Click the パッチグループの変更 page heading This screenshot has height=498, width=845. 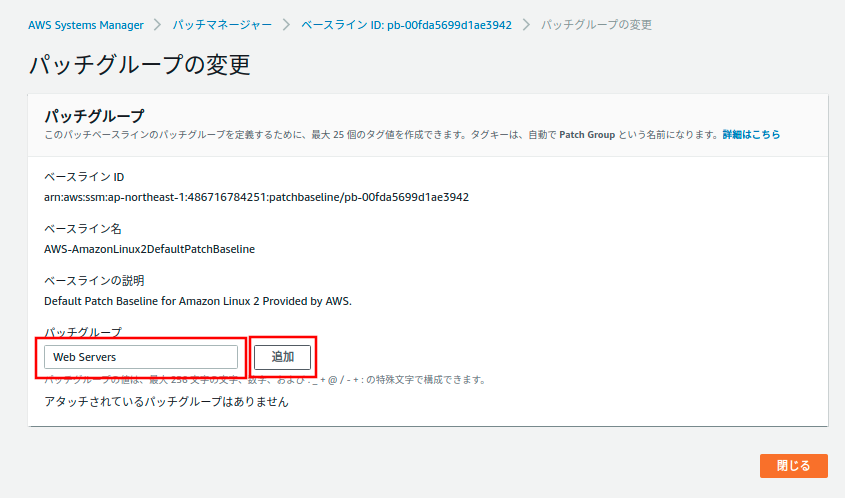tap(139, 66)
